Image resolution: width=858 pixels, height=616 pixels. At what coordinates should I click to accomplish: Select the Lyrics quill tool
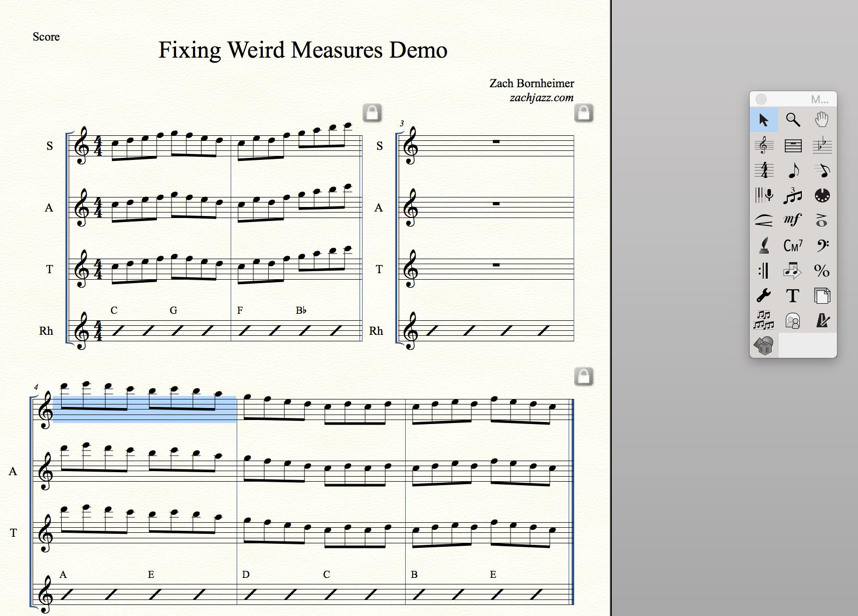pos(764,246)
